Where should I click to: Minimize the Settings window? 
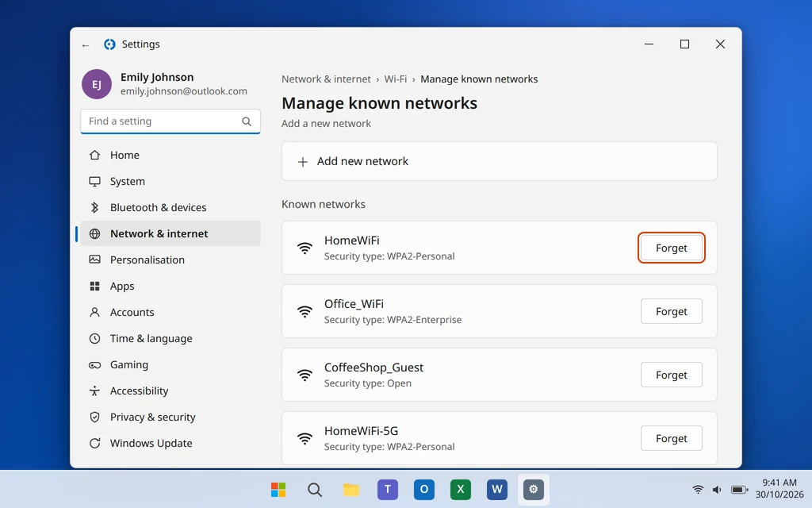649,44
